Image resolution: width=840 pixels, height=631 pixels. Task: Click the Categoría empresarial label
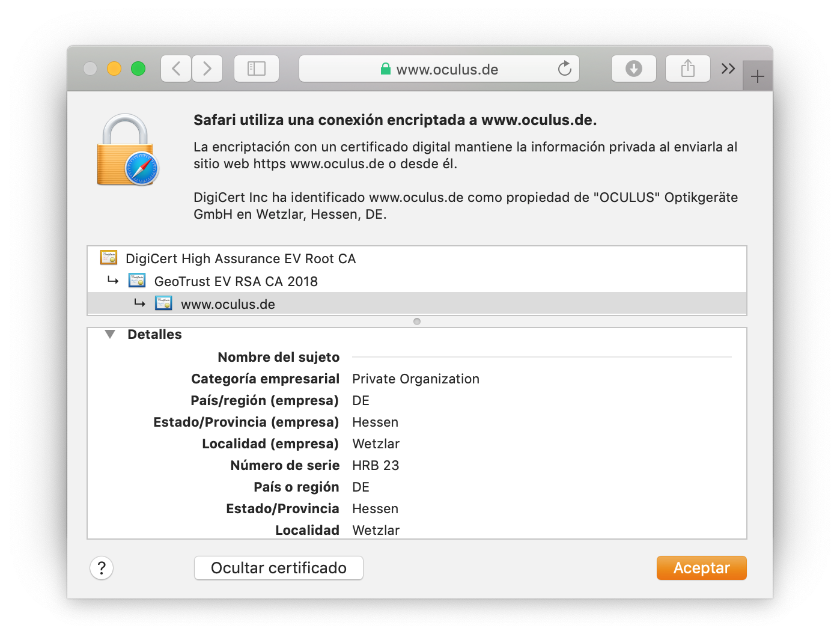pyautogui.click(x=266, y=379)
